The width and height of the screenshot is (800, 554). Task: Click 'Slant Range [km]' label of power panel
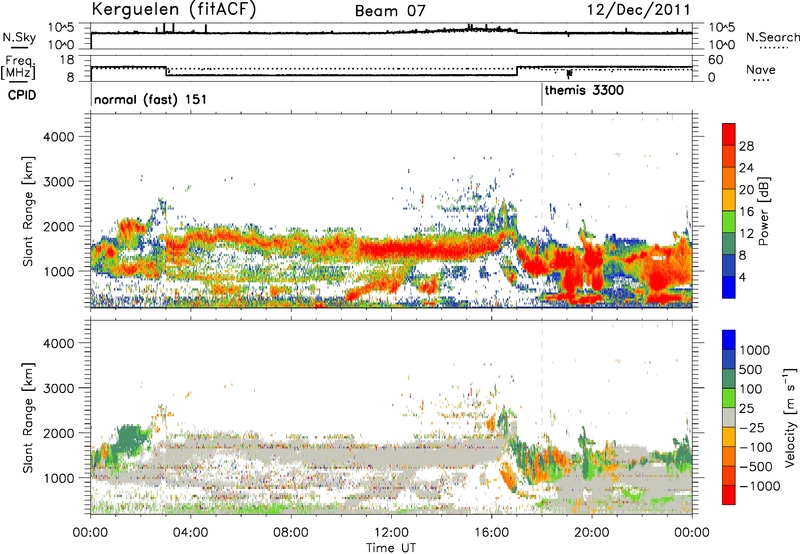28,211
